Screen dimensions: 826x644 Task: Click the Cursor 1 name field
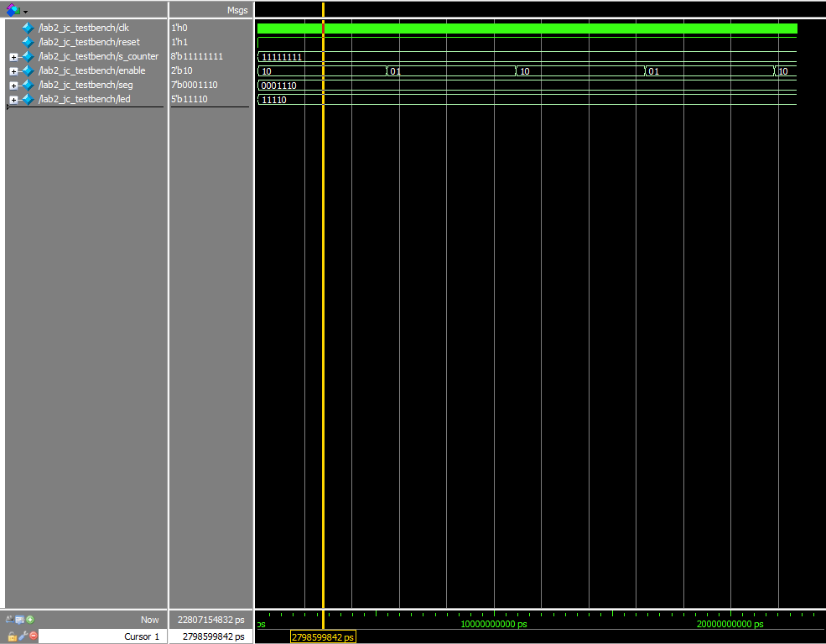pos(101,636)
